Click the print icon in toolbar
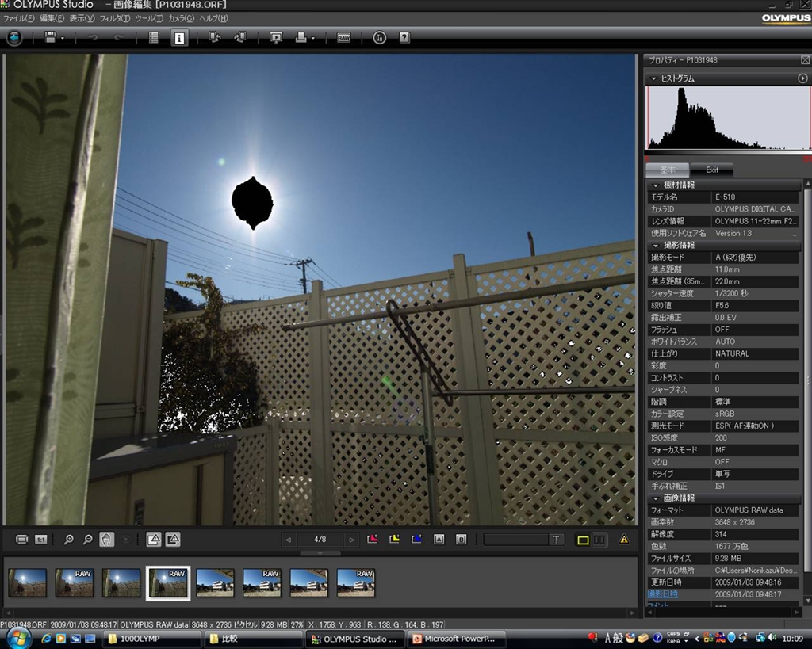This screenshot has width=812, height=649. tap(301, 37)
